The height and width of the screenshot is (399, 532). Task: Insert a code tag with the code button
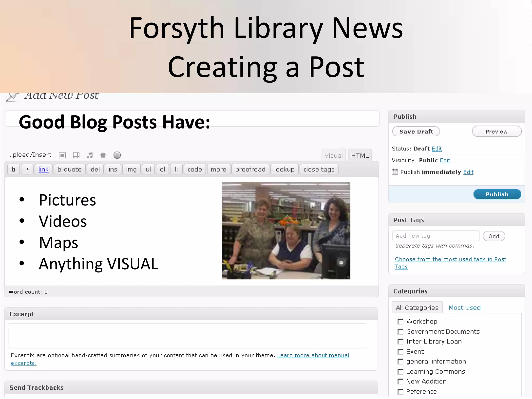coord(195,169)
